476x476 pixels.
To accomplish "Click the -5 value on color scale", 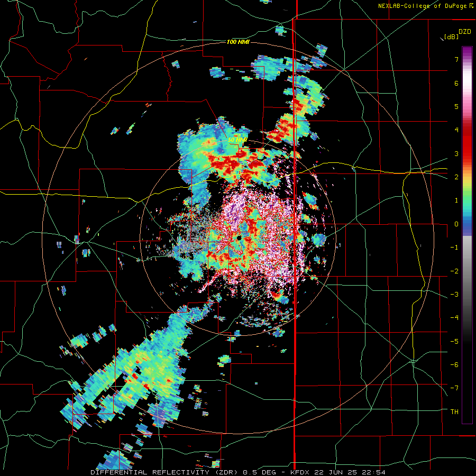I will (x=454, y=342).
